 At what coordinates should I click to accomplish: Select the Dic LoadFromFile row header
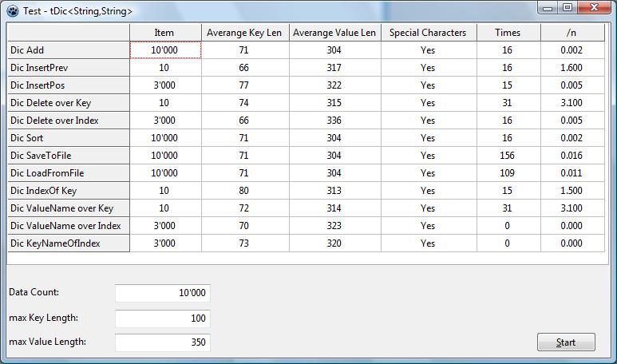(69, 173)
